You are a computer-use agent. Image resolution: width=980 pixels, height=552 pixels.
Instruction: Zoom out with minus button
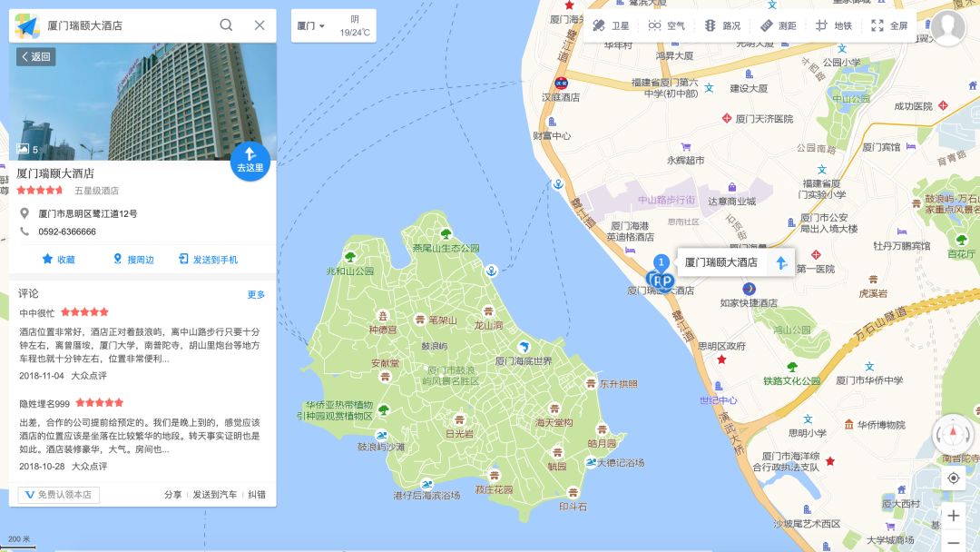point(953,542)
